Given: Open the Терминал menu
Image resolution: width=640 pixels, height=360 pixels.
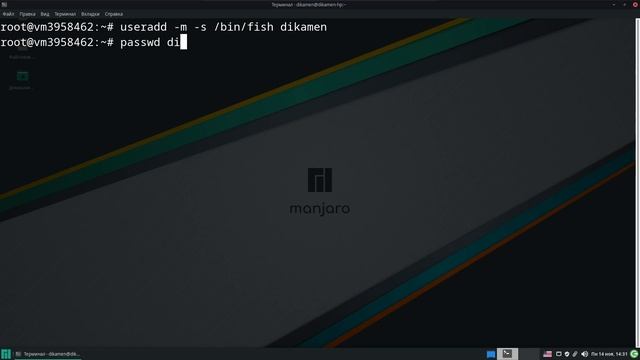Looking at the screenshot, I should pyautogui.click(x=65, y=14).
